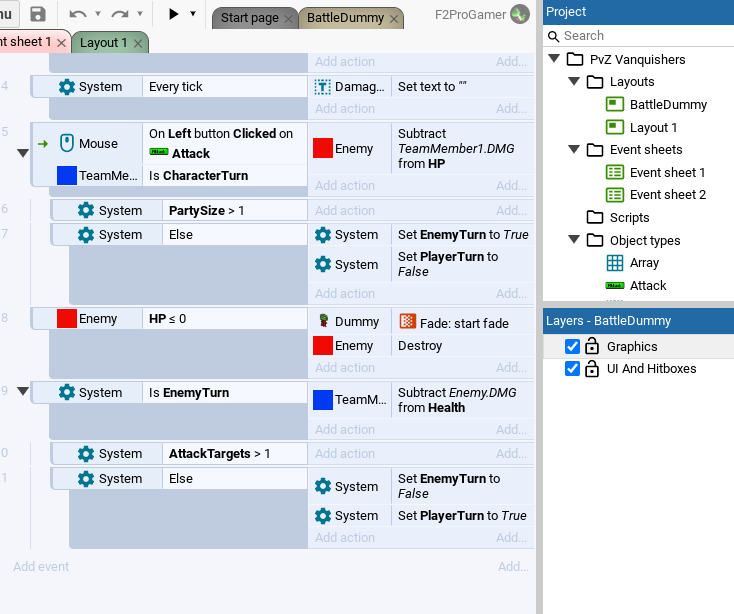The height and width of the screenshot is (614, 734).
Task: Click red Enemy icon for Destroy action
Action: pyautogui.click(x=323, y=346)
